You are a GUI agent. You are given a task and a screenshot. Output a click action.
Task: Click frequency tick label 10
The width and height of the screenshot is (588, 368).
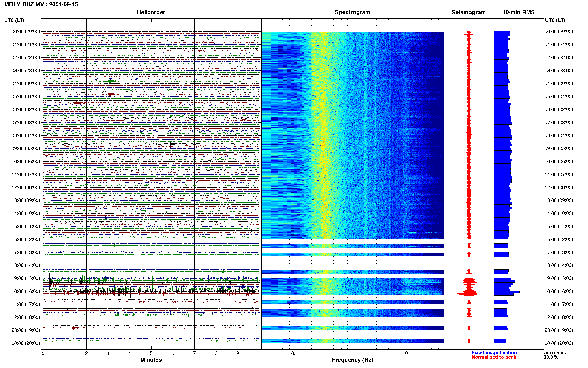[405, 353]
